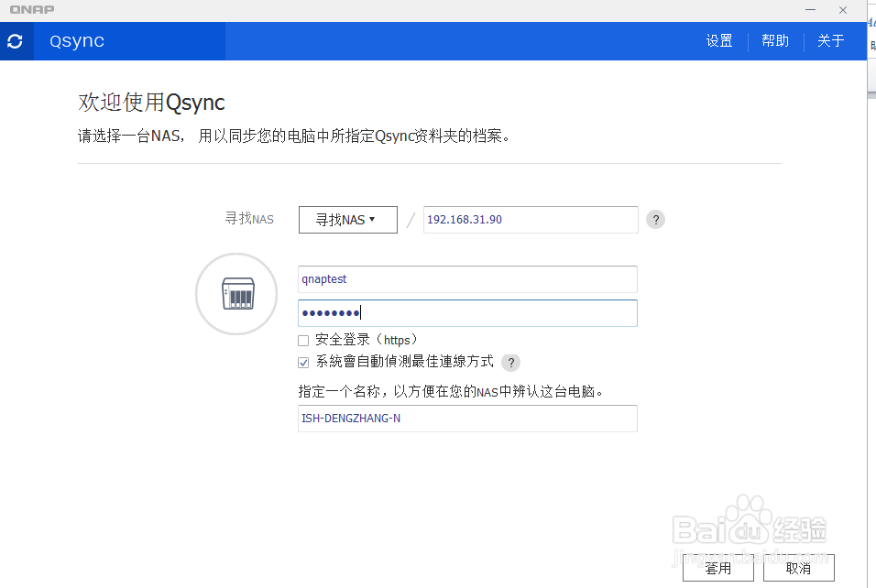Minimize the Qsync window
Image resolution: width=876 pixels, height=588 pixels.
pos(810,10)
